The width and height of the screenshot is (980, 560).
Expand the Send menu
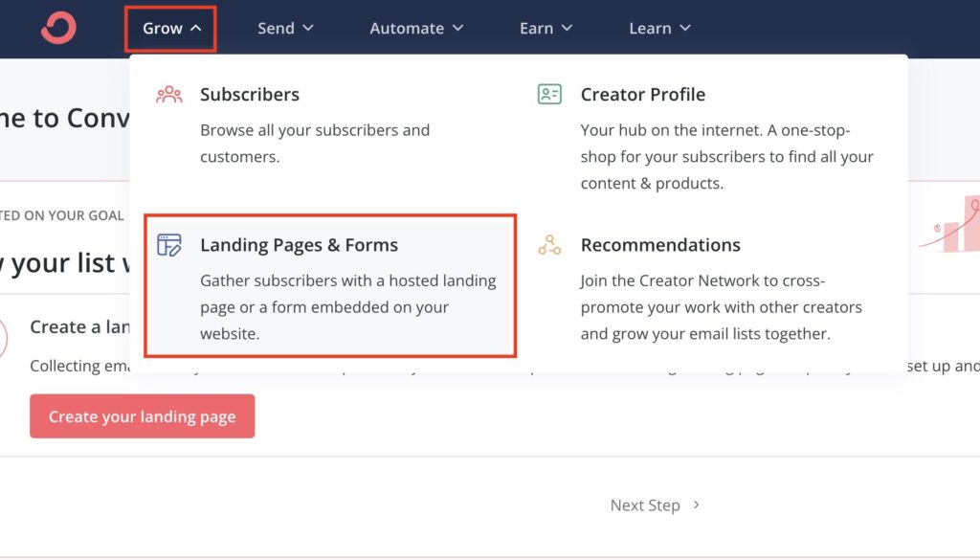pyautogui.click(x=285, y=28)
